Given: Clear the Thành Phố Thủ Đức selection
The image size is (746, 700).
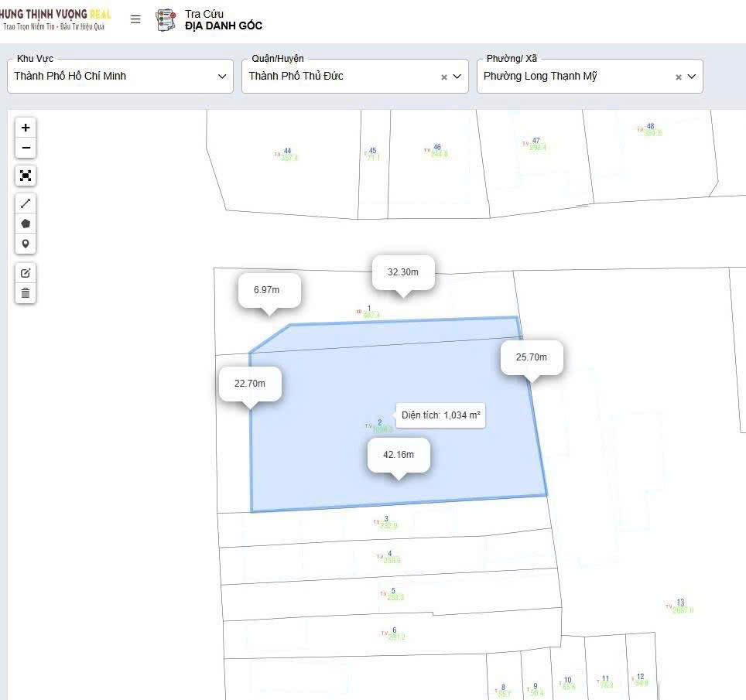Looking at the screenshot, I should coord(443,77).
